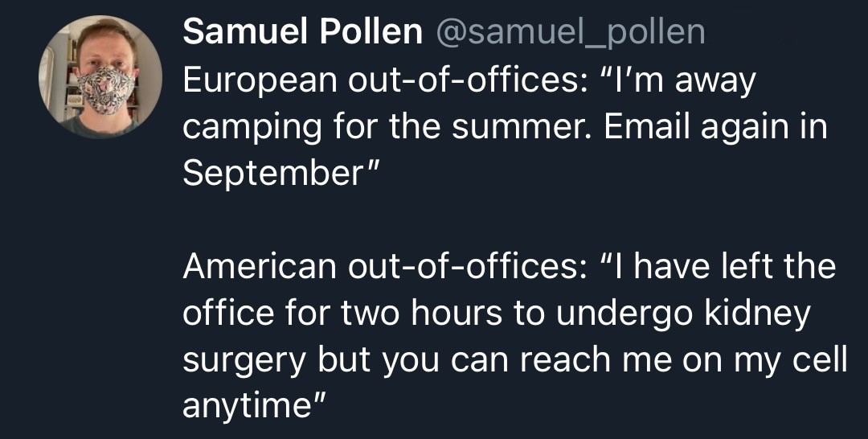Image resolution: width=868 pixels, height=439 pixels.
Task: Click the word "undergo" in the tweet
Action: (x=623, y=313)
